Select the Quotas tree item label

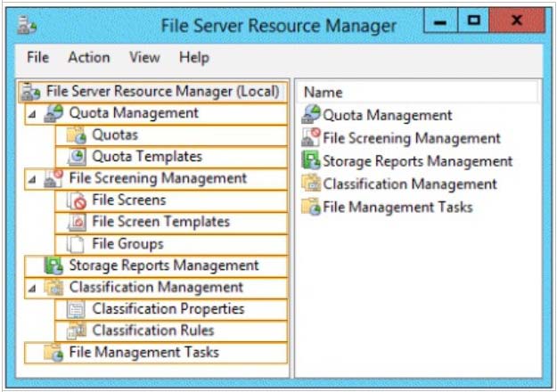coord(115,135)
